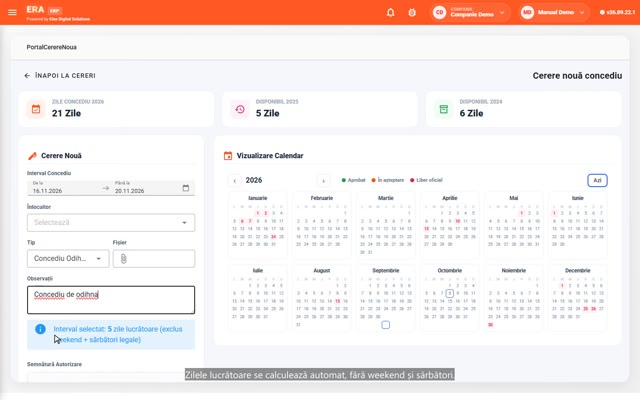Click the info icon in interval notice

click(40, 329)
